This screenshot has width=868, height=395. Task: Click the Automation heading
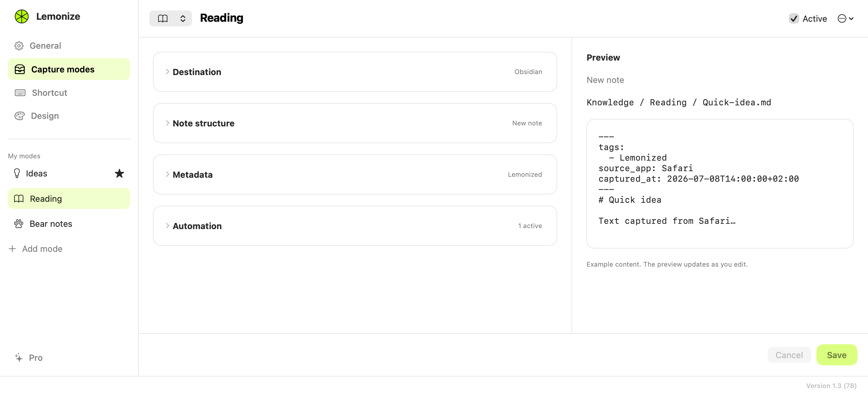(x=197, y=226)
